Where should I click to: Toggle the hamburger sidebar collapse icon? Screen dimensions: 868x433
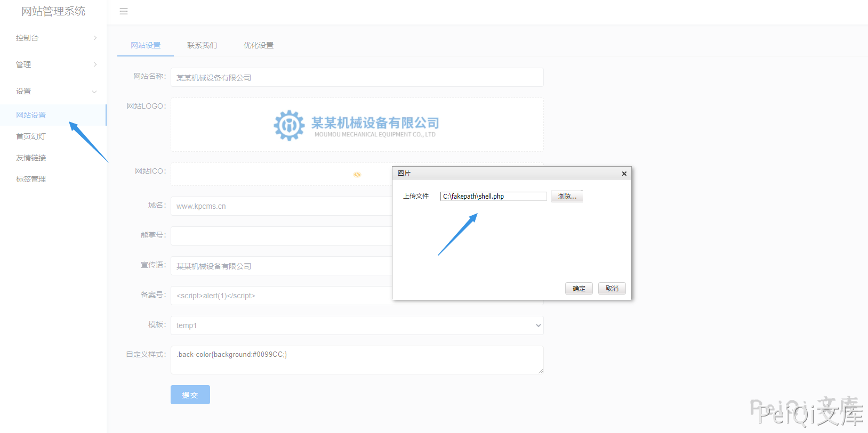(x=124, y=11)
